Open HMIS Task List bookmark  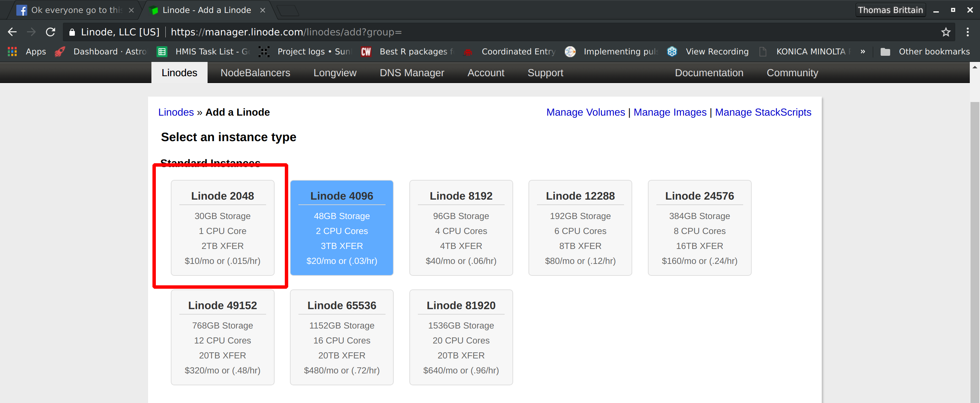[204, 52]
